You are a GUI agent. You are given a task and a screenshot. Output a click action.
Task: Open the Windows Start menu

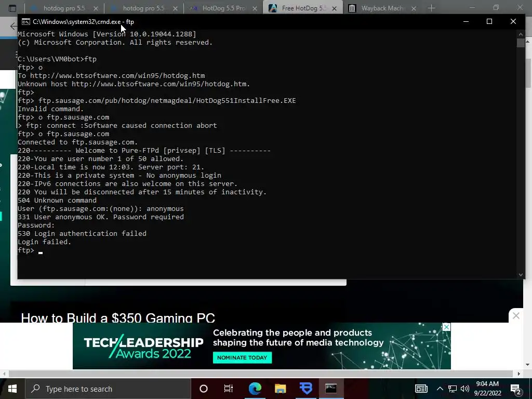coord(12,389)
